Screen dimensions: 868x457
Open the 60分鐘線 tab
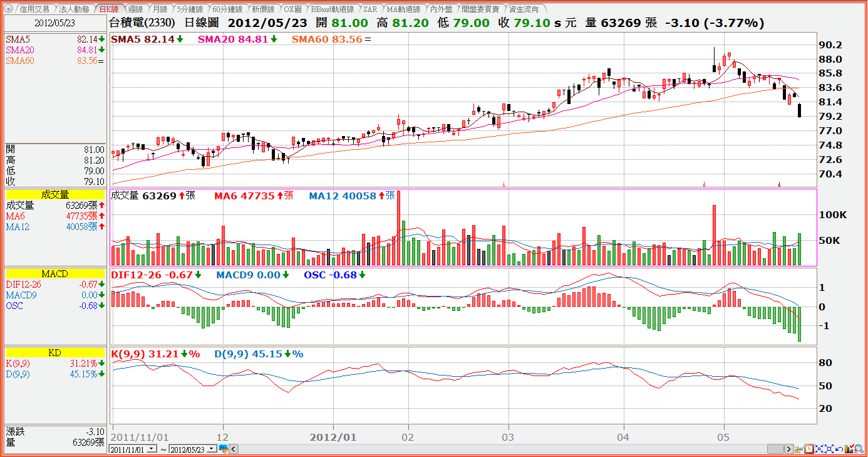point(227,9)
